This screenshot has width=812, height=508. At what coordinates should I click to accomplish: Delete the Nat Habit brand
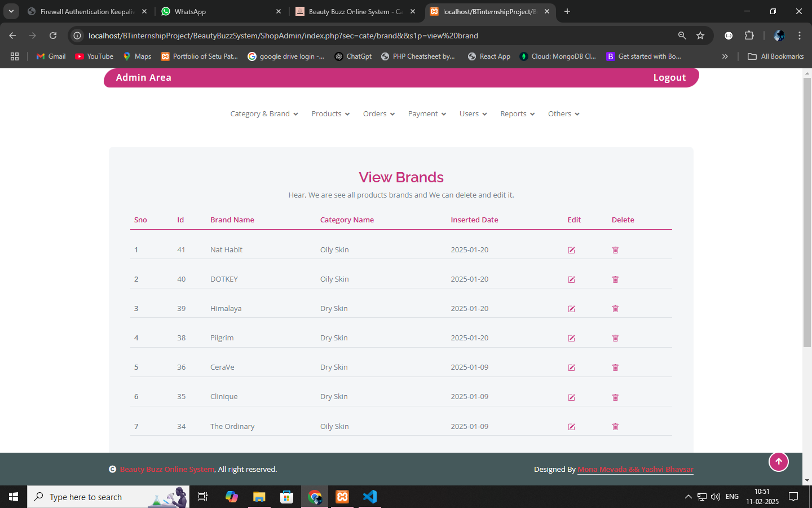tap(615, 250)
